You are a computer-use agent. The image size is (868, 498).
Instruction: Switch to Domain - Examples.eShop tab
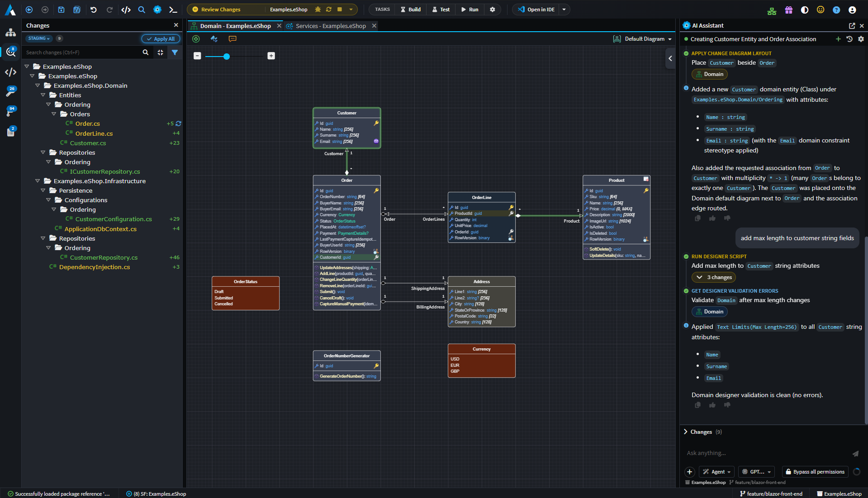click(236, 26)
